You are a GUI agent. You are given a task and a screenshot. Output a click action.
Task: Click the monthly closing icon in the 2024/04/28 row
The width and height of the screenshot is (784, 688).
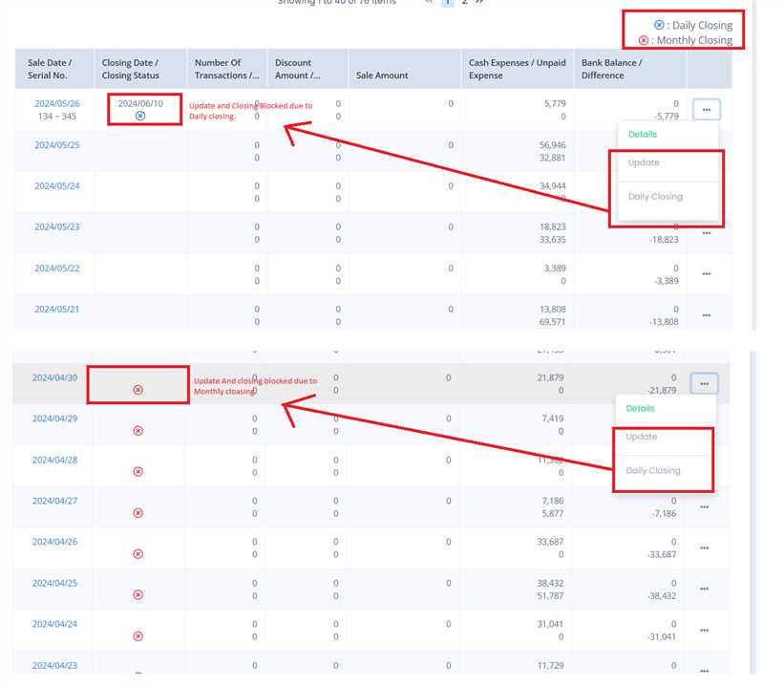tap(138, 471)
